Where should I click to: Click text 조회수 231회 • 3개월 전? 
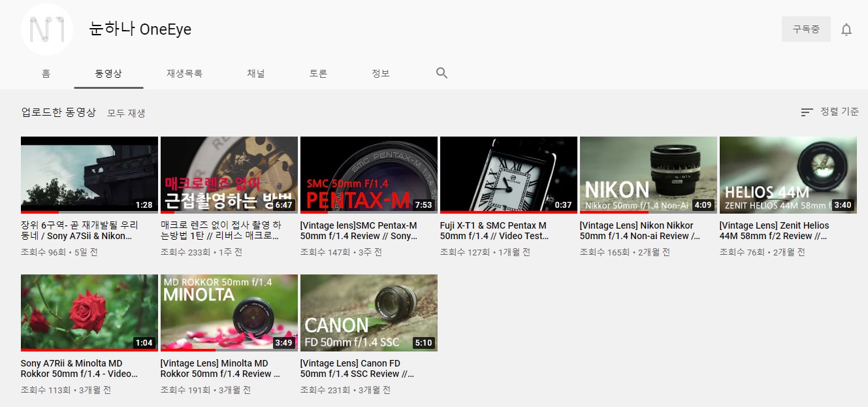click(346, 390)
